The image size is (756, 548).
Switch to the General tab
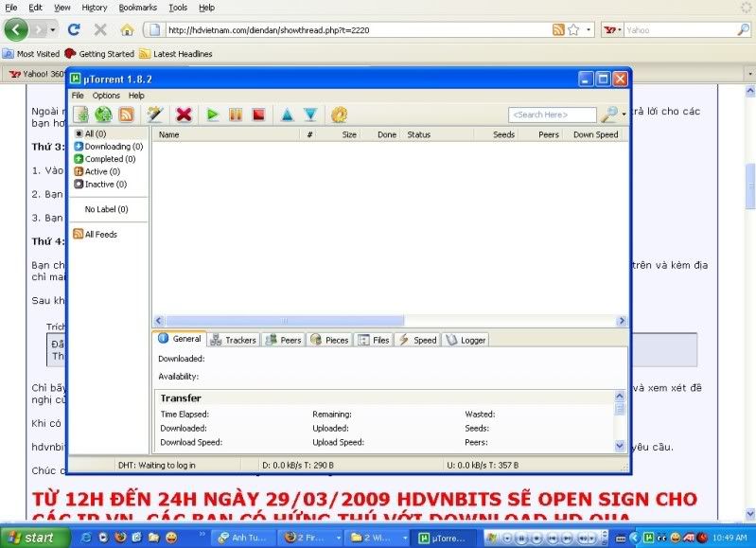coord(180,339)
